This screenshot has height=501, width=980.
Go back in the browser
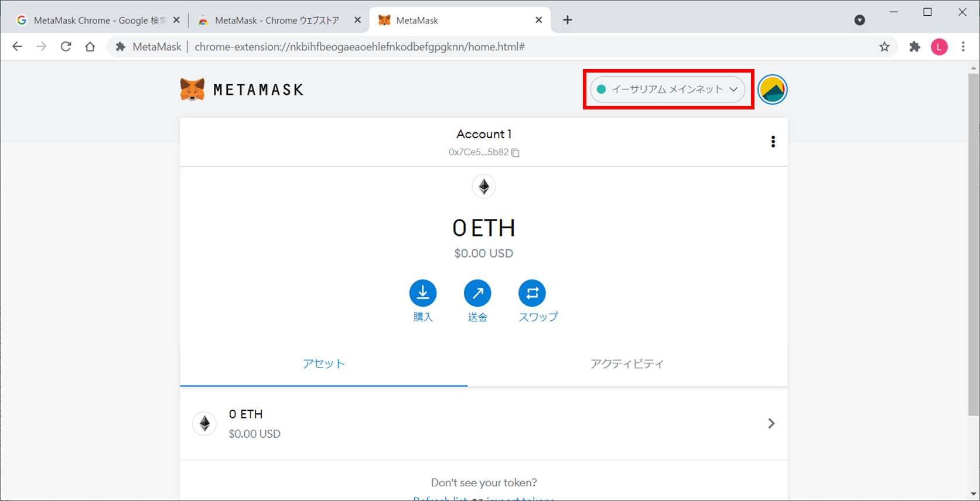[17, 47]
